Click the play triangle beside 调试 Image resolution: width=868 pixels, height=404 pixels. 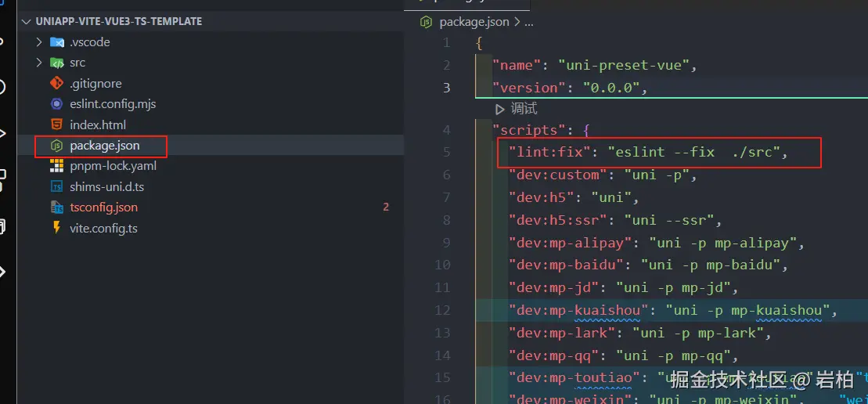click(x=500, y=109)
